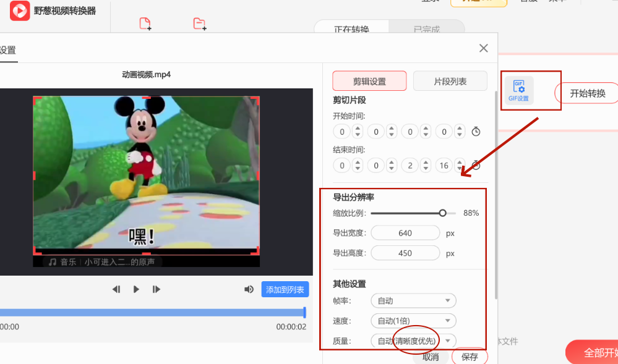
Task: Mute the preview audio
Action: 249,289
